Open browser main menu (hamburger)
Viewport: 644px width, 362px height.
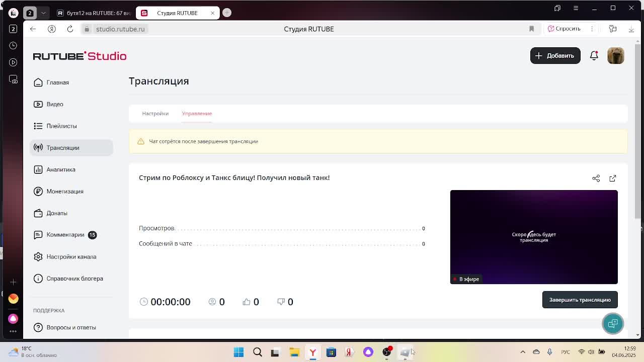576,8
